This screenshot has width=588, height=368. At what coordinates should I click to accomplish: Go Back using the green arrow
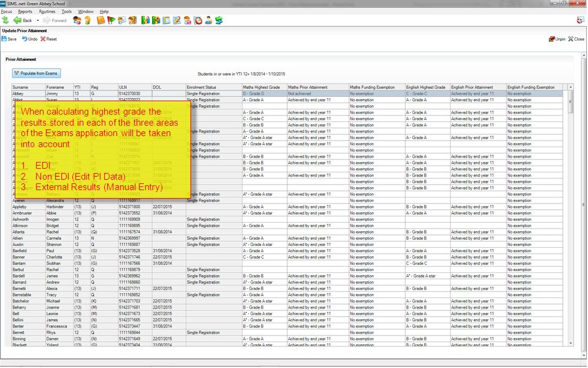click(x=23, y=20)
